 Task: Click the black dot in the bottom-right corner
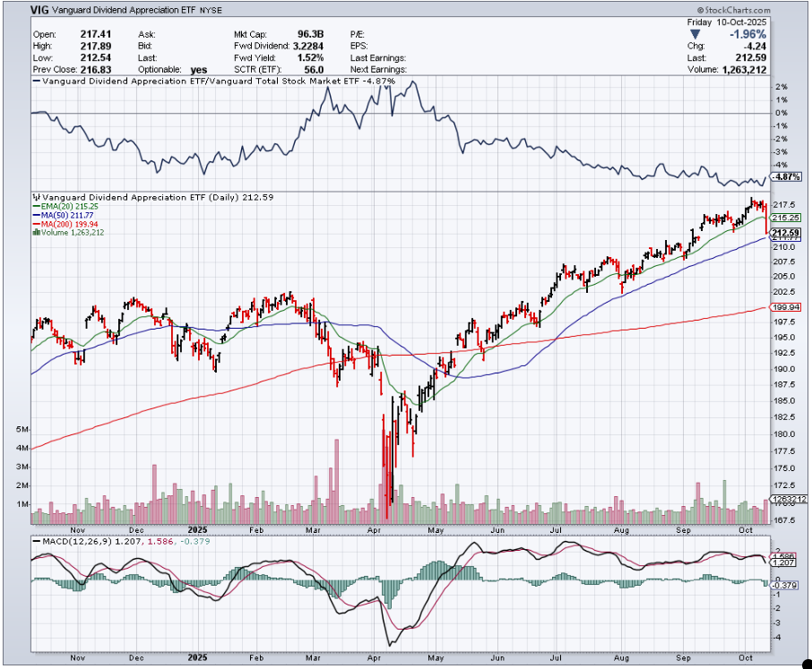point(804,662)
